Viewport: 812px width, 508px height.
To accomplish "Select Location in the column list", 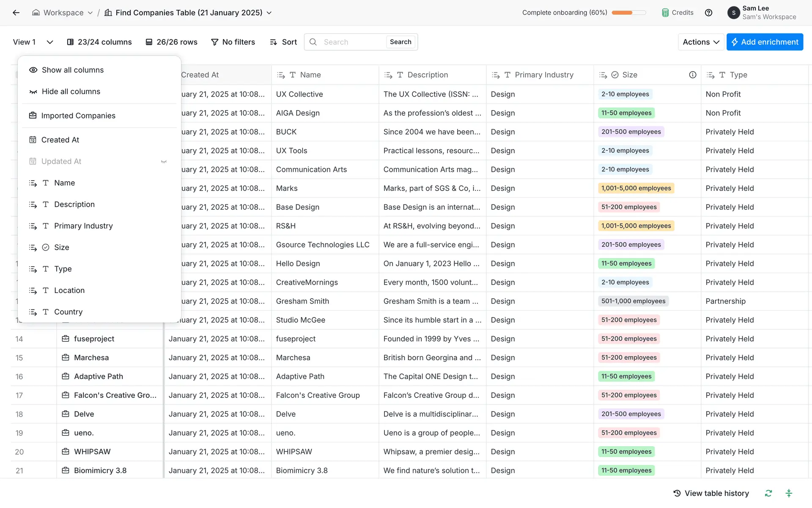I will (69, 290).
